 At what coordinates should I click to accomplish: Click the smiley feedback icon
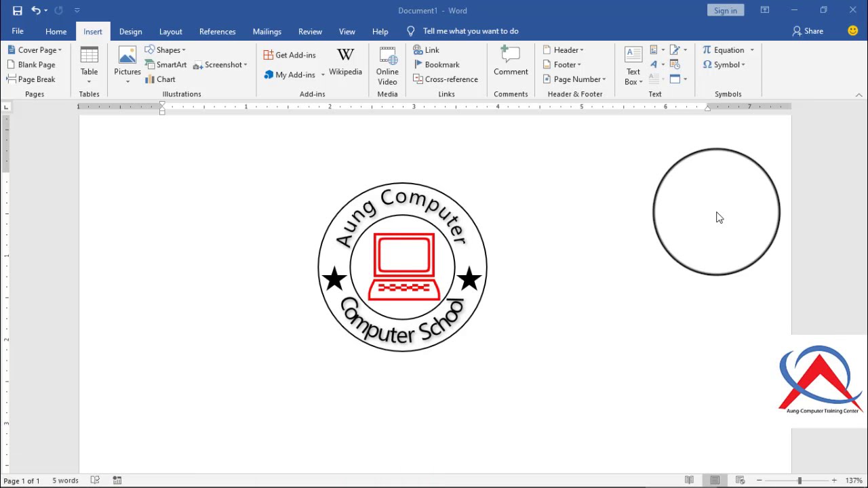[x=853, y=31]
